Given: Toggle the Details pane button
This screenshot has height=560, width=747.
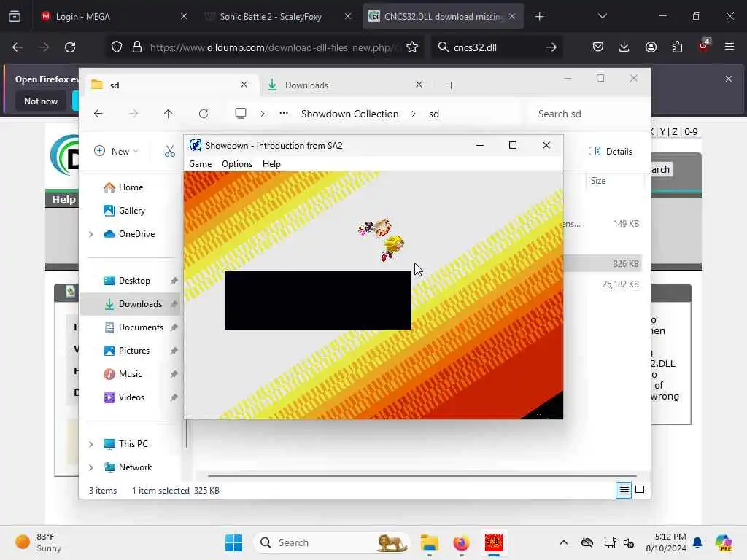Looking at the screenshot, I should 611,152.
